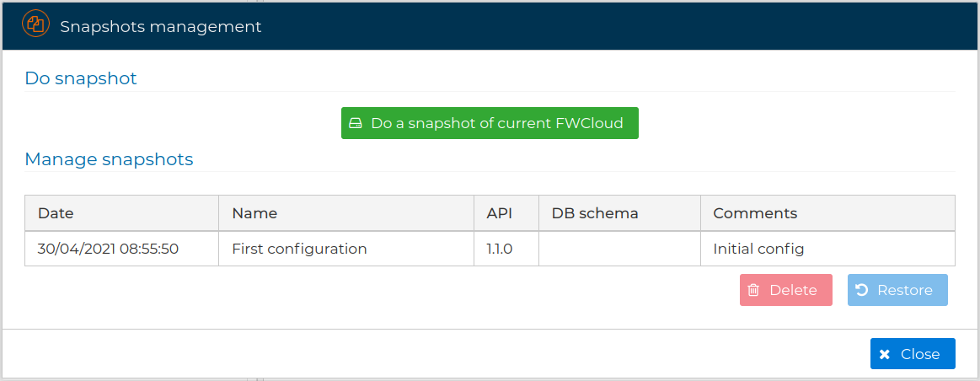Close the Snapshots management dialog
The width and height of the screenshot is (980, 381).
pyautogui.click(x=913, y=354)
